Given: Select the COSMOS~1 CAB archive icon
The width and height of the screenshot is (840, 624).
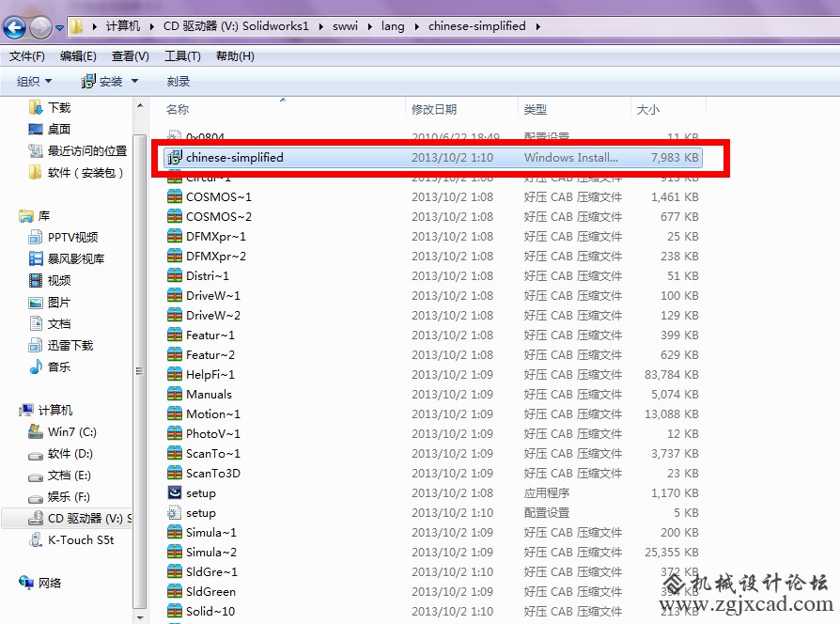Looking at the screenshot, I should [175, 196].
